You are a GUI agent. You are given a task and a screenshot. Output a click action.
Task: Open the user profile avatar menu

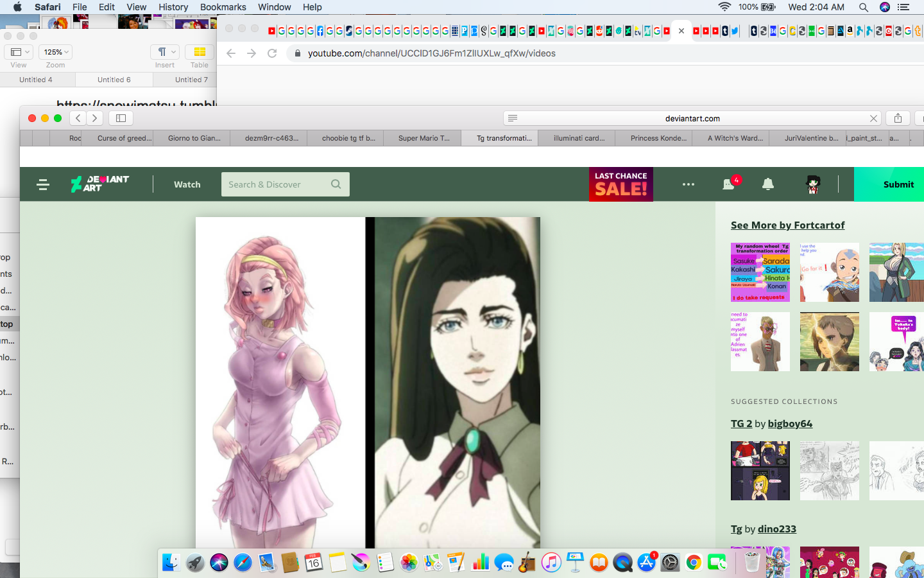813,184
